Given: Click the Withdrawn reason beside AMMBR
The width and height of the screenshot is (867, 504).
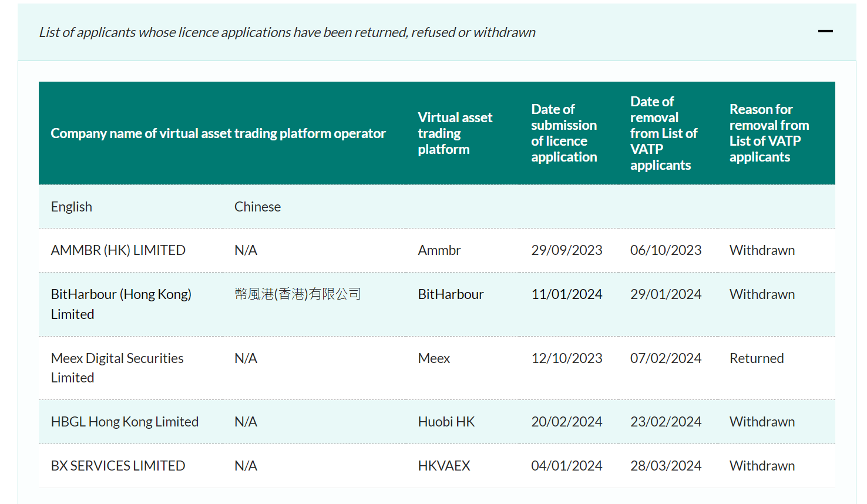Looking at the screenshot, I should 762,250.
